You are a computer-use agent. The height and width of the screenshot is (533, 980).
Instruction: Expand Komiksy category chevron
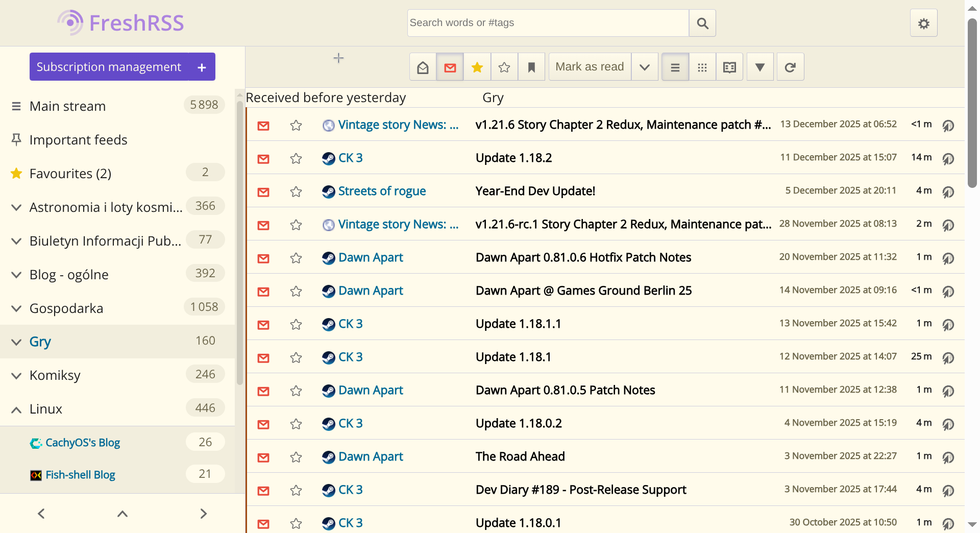click(x=16, y=376)
